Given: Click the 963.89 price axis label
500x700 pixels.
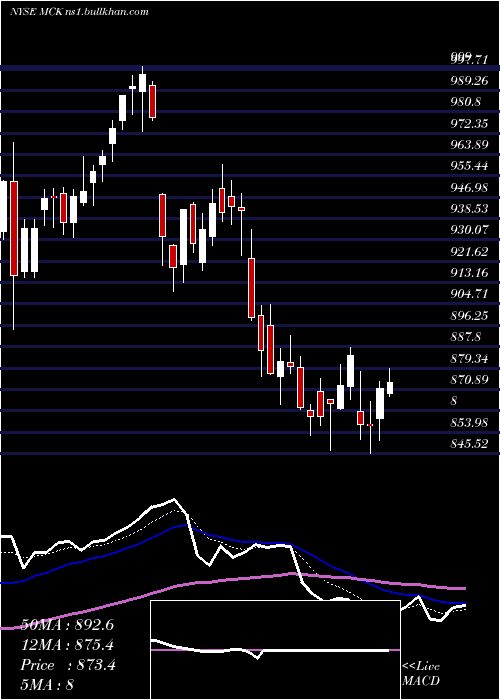Looking at the screenshot, I should tap(469, 145).
